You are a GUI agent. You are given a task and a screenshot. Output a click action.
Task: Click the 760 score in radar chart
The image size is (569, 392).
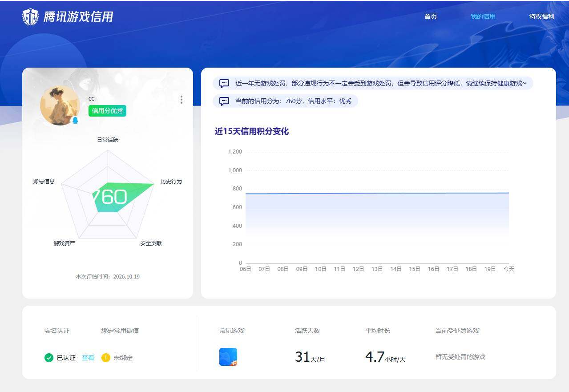coord(110,197)
